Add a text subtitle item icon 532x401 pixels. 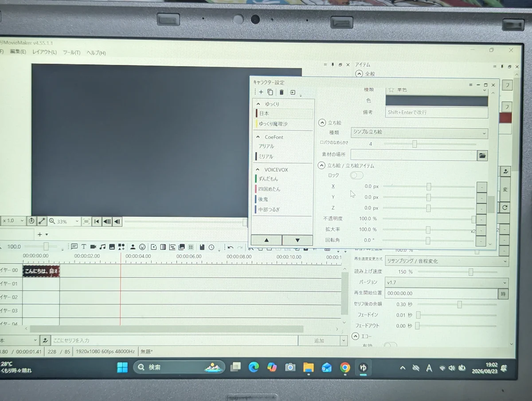pyautogui.click(x=74, y=247)
